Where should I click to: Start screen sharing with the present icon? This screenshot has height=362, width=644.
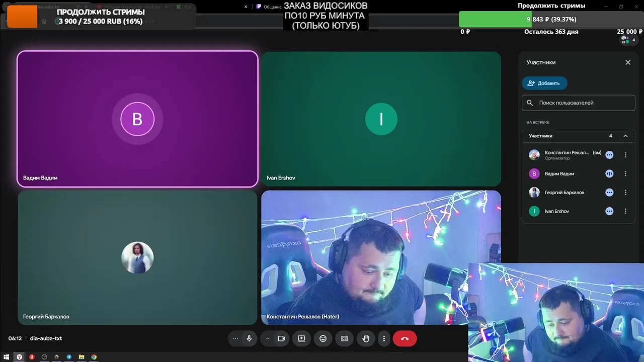301,338
